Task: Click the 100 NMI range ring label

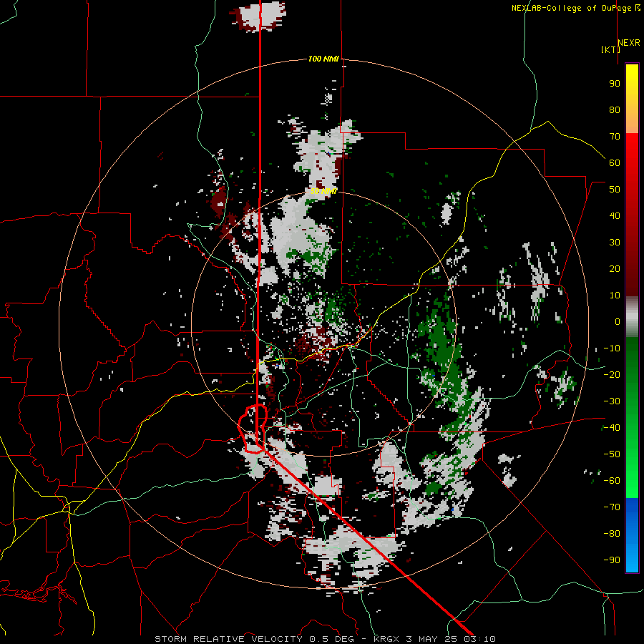Action: pos(323,59)
